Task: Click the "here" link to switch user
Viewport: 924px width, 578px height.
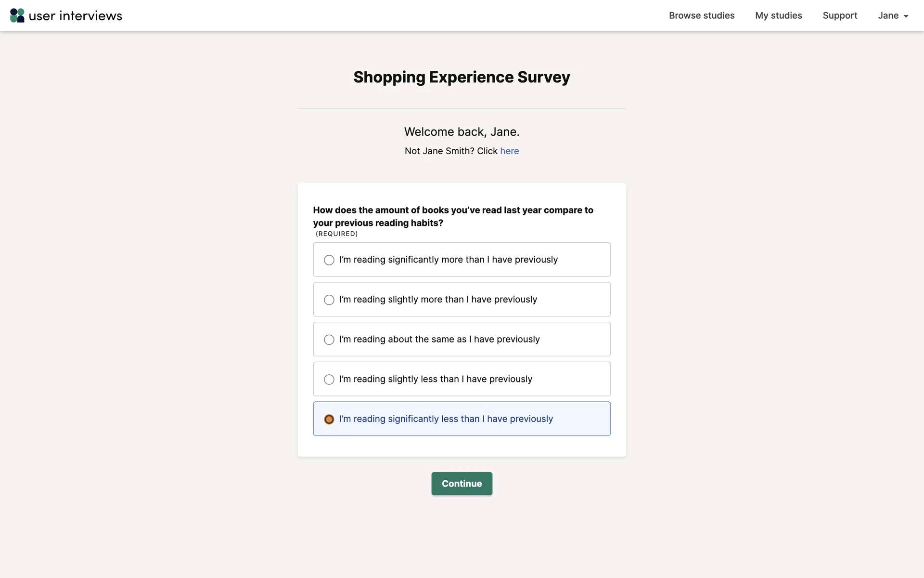Action: (509, 151)
